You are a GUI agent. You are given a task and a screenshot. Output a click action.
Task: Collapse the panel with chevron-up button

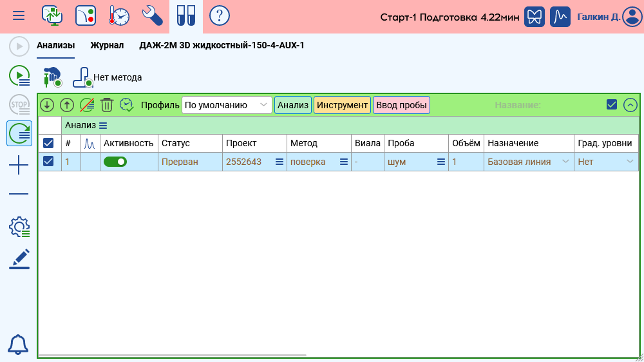pyautogui.click(x=630, y=105)
